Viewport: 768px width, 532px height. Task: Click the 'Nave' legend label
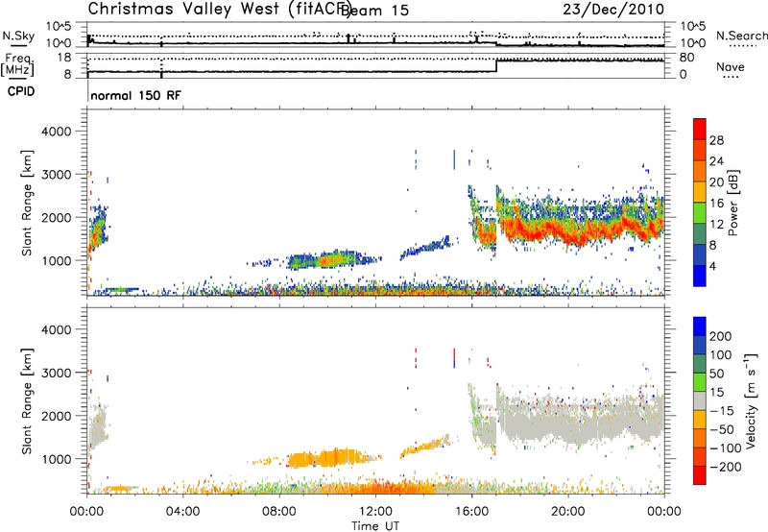(731, 66)
